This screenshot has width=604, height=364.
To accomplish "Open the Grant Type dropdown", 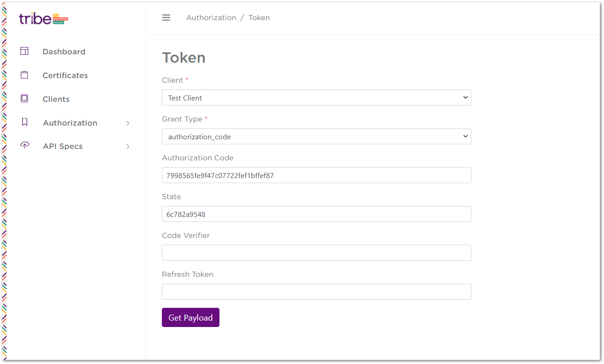I will [x=316, y=136].
